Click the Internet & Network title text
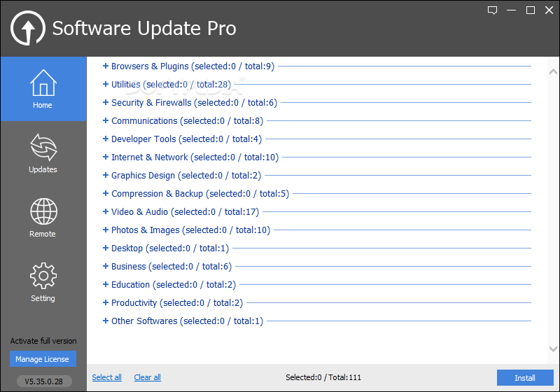The height and width of the screenshot is (392, 560). [x=195, y=157]
